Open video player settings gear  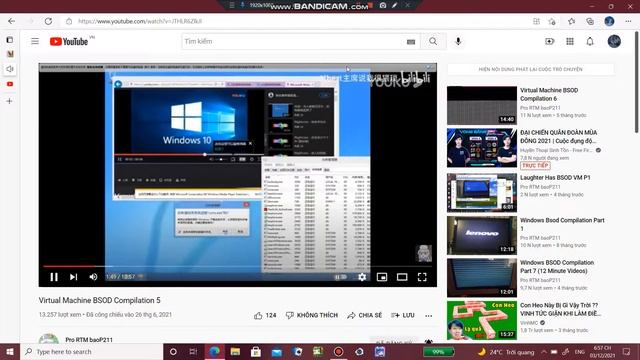pos(362,277)
